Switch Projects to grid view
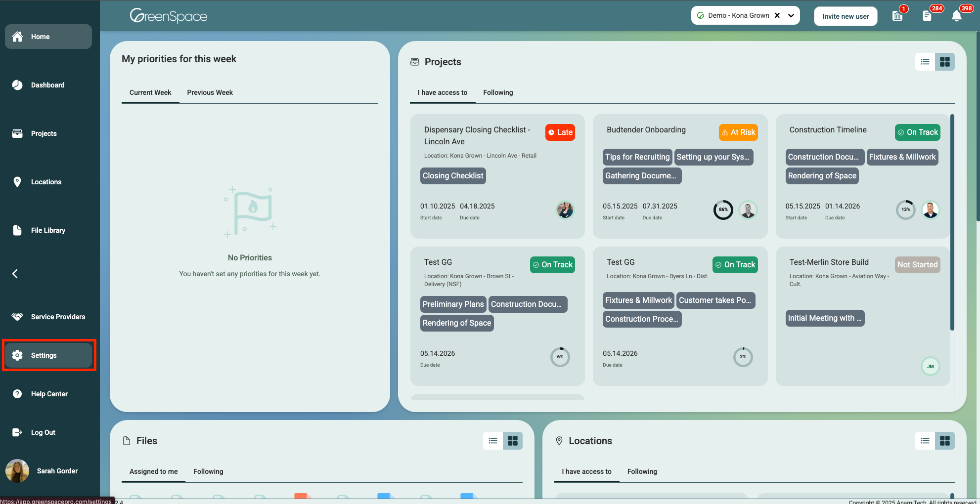The image size is (980, 504). click(945, 62)
